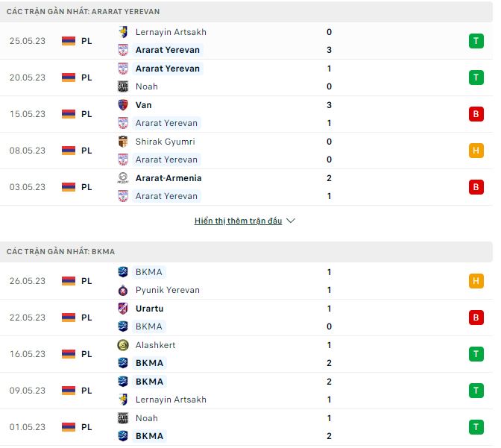
Task: Click the Ararat-Armenia club crest
Action: [123, 178]
